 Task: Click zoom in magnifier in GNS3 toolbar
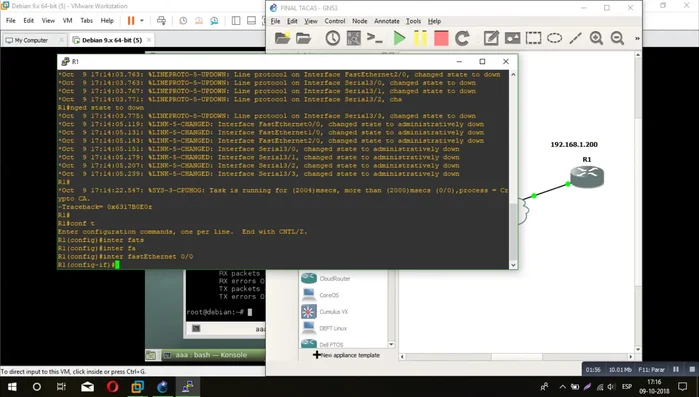[x=596, y=38]
